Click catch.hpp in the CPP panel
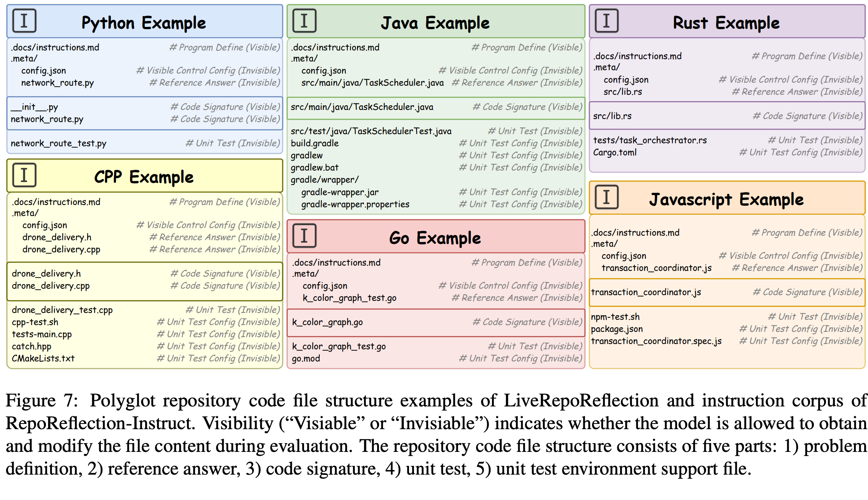The width and height of the screenshot is (868, 500). 31,347
